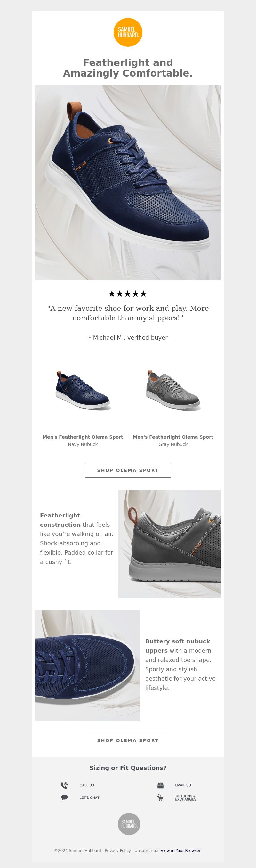Viewport: 256px width, 868px height.
Task: Click the cart Returns & Exchanges icon
Action: click(x=160, y=798)
